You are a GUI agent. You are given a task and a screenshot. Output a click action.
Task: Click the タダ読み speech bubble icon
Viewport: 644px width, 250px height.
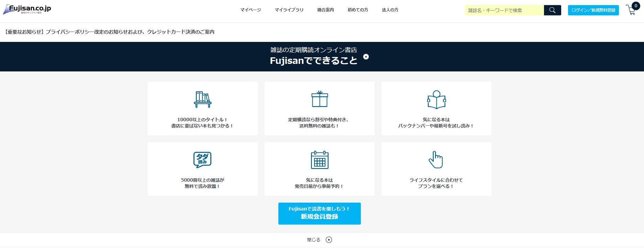click(x=202, y=160)
